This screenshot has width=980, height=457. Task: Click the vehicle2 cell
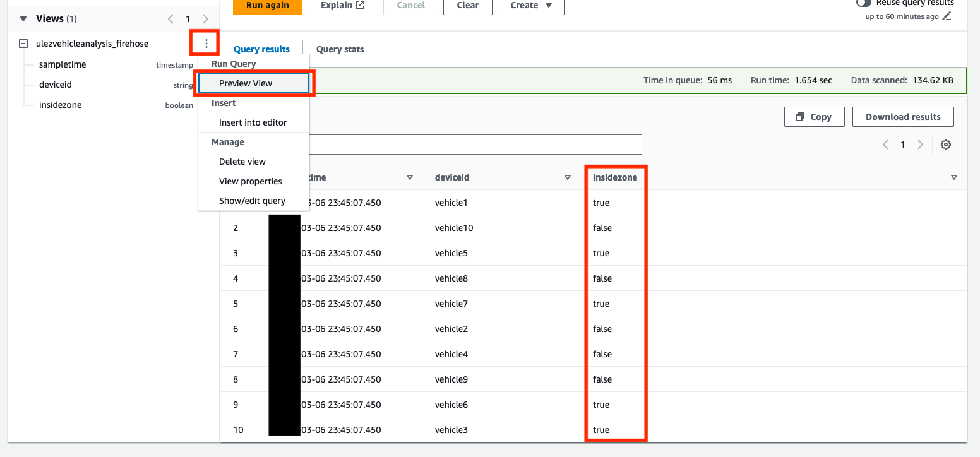[x=451, y=329]
